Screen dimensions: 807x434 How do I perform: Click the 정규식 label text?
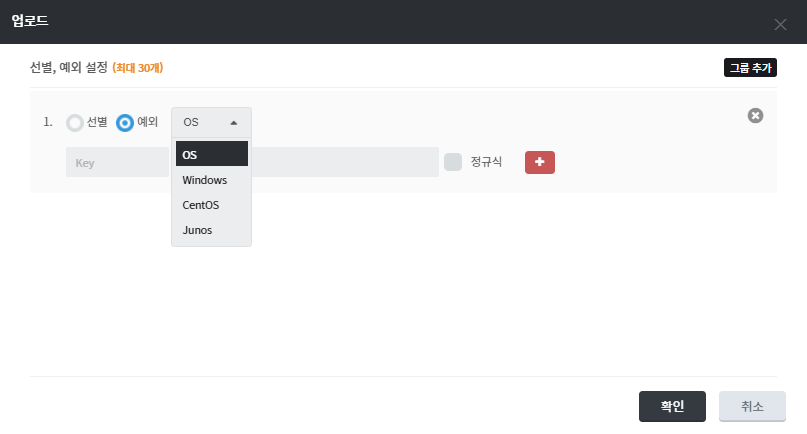[x=486, y=162]
